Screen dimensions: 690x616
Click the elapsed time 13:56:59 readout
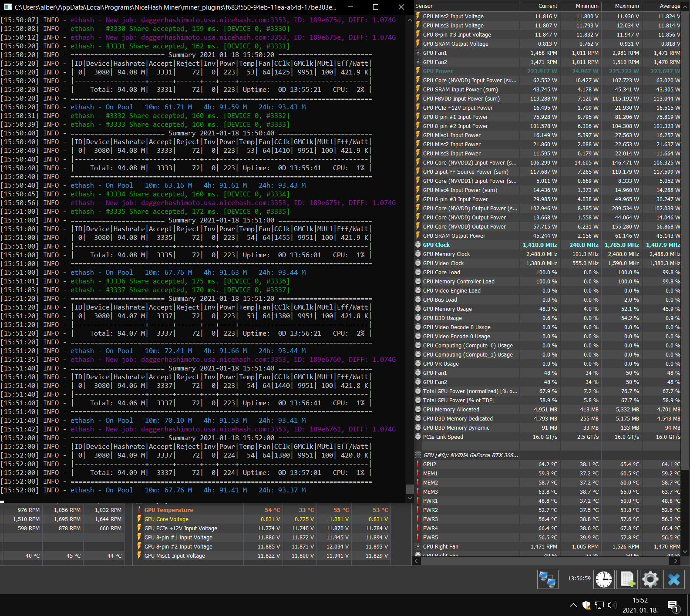click(x=579, y=579)
